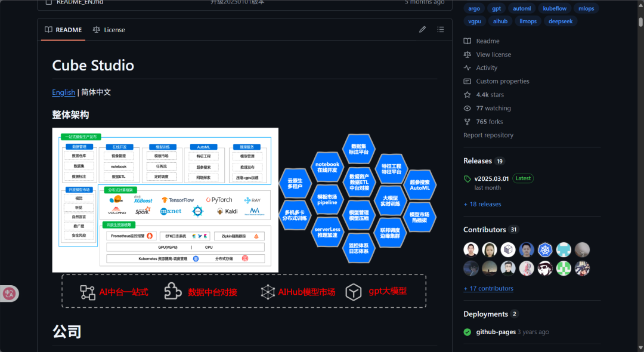Viewport: 644px width, 352px height.
Task: Click the 整体架构 heading
Action: (70, 115)
